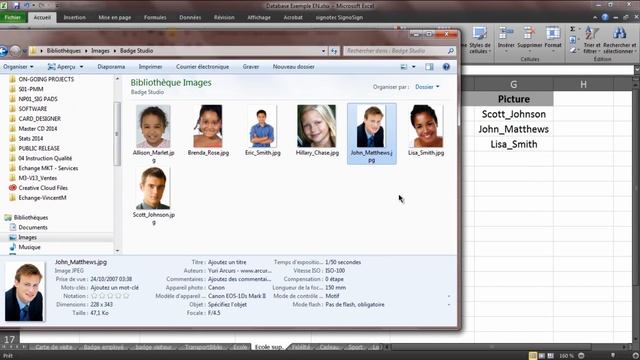Click the change view icon in Explorer toolbar

point(404,67)
